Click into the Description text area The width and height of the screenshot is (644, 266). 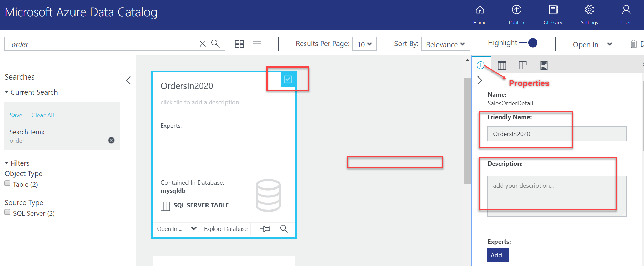(x=557, y=196)
